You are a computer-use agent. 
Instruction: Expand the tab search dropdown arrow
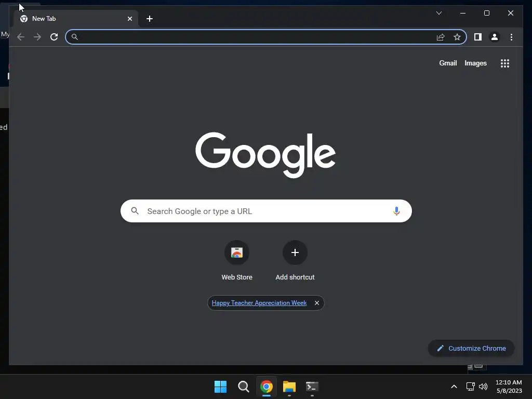tap(438, 13)
